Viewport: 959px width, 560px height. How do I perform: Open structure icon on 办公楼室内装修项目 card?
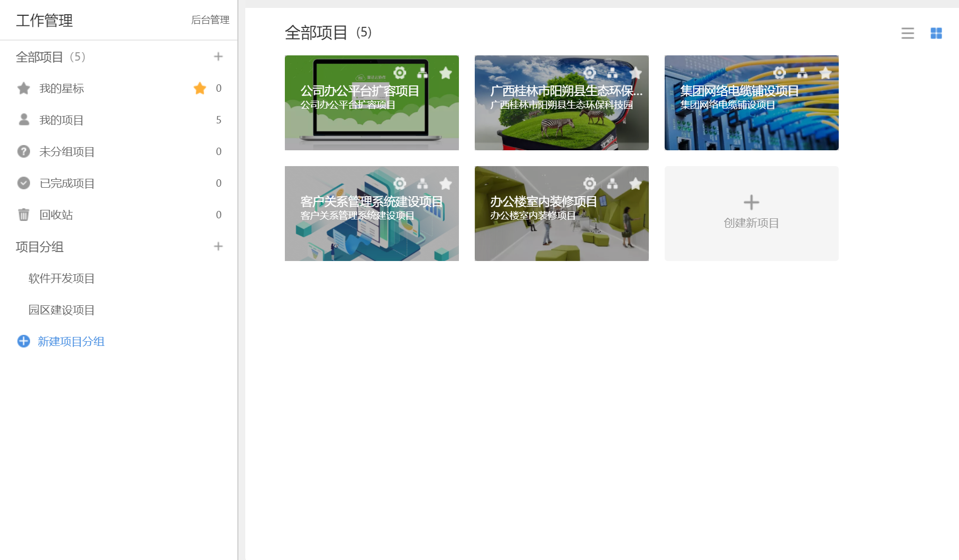click(612, 184)
